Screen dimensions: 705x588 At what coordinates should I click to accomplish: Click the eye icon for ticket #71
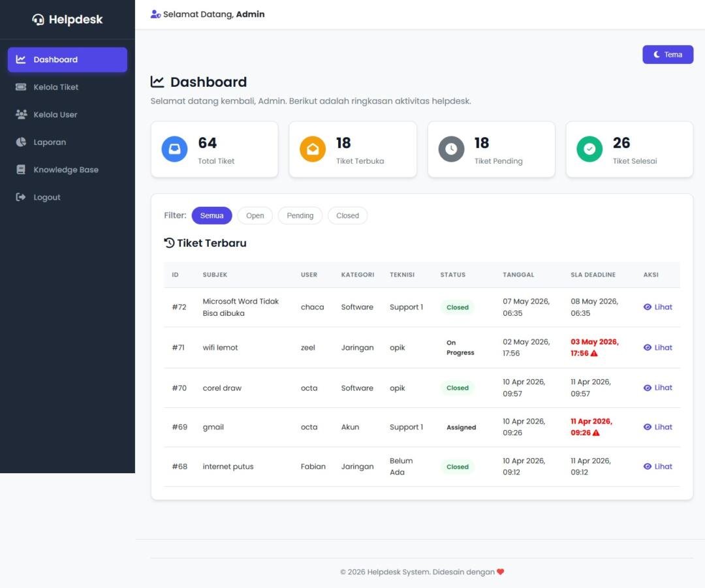(x=648, y=347)
